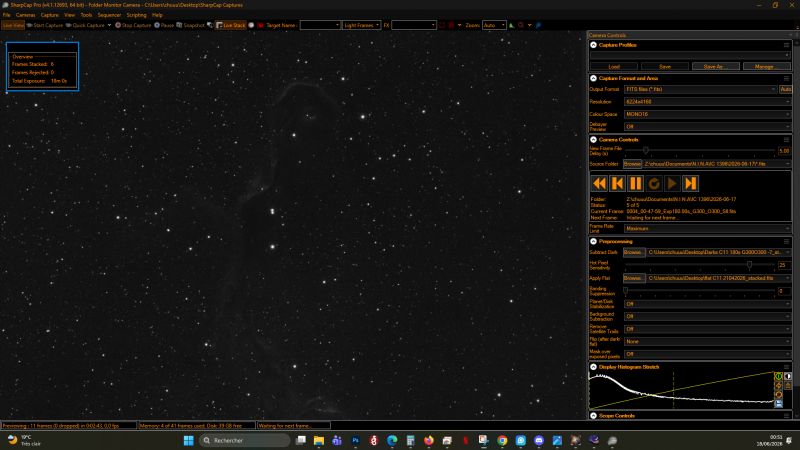
Task: Jump to the first frame with the rewind button
Action: 599,183
